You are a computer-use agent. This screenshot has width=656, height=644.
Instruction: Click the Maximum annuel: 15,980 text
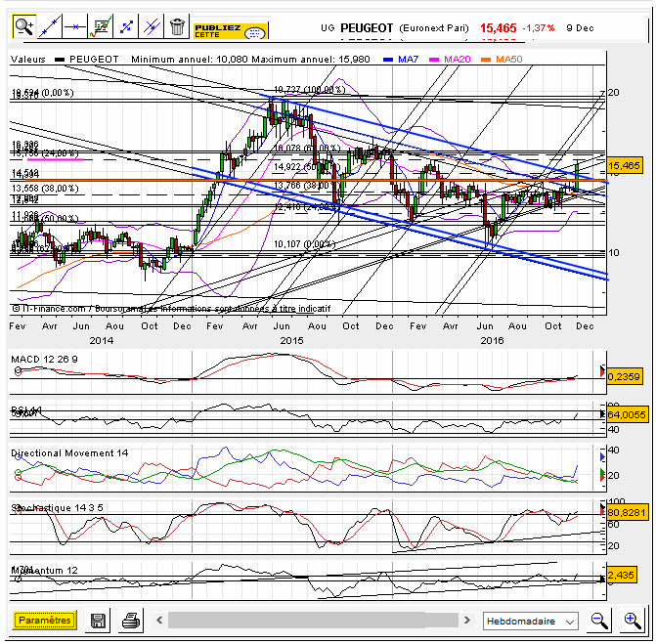[311, 60]
